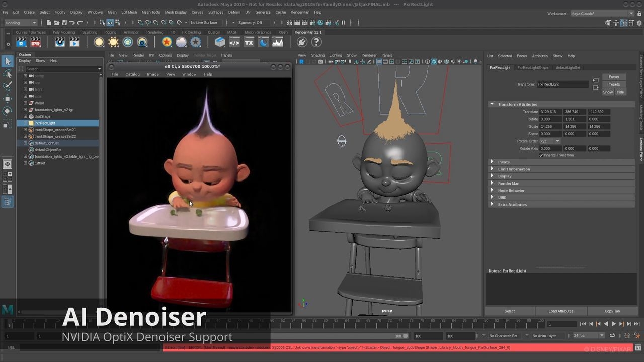Toggle the Inherits Transform checkbox
The image size is (644, 362).
tap(541, 155)
